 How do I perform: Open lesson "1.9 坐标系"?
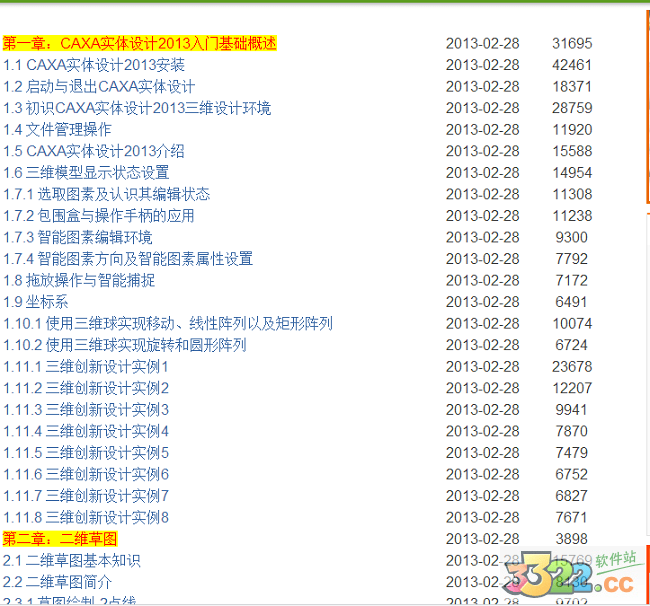[35, 302]
